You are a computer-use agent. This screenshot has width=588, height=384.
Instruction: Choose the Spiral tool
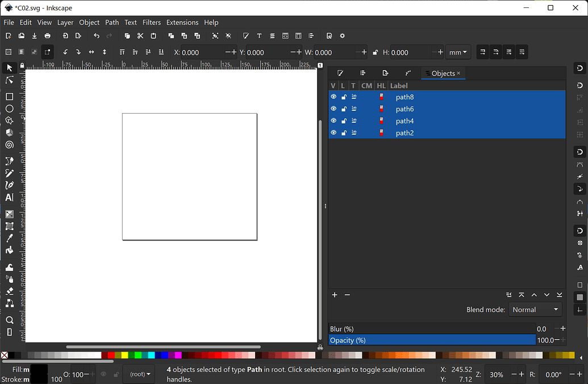tap(9, 144)
